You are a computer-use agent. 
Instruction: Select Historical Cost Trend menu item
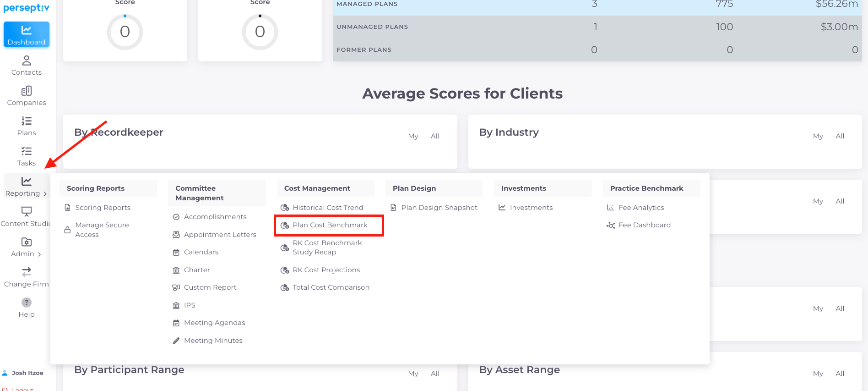328,208
